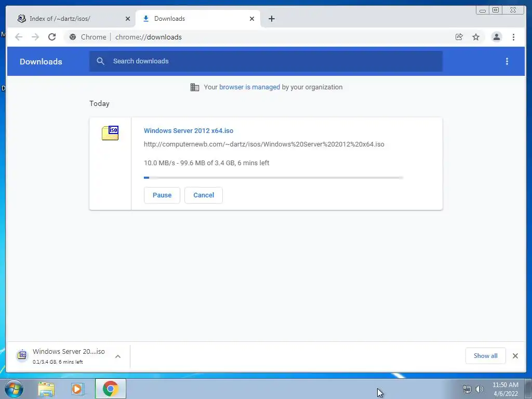
Task: Open Windows Explorer from the taskbar
Action: point(46,389)
